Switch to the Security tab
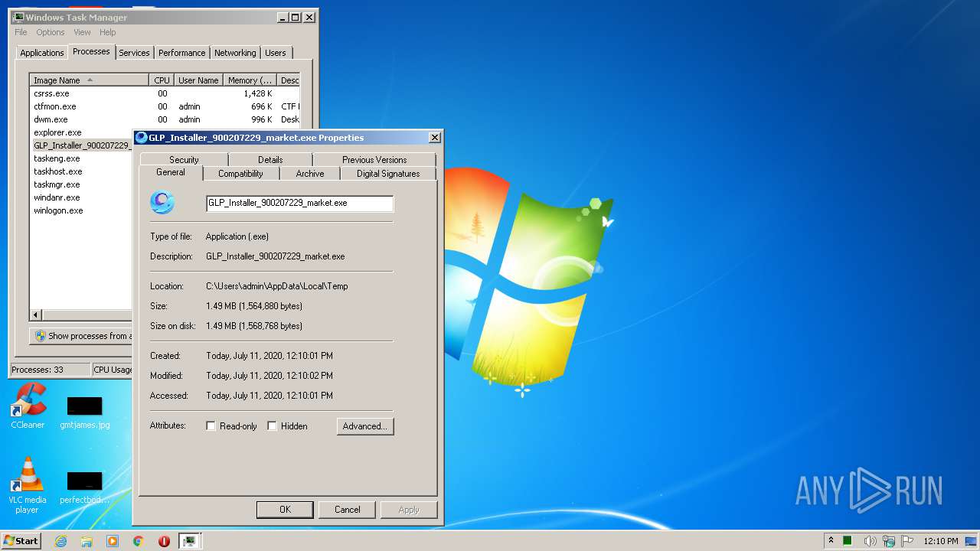This screenshot has width=980, height=551. point(184,160)
